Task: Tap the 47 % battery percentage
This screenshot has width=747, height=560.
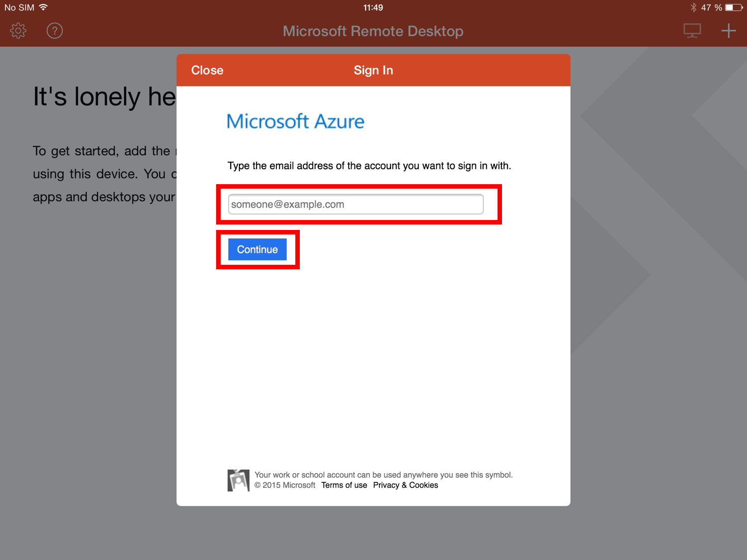Action: [x=712, y=7]
